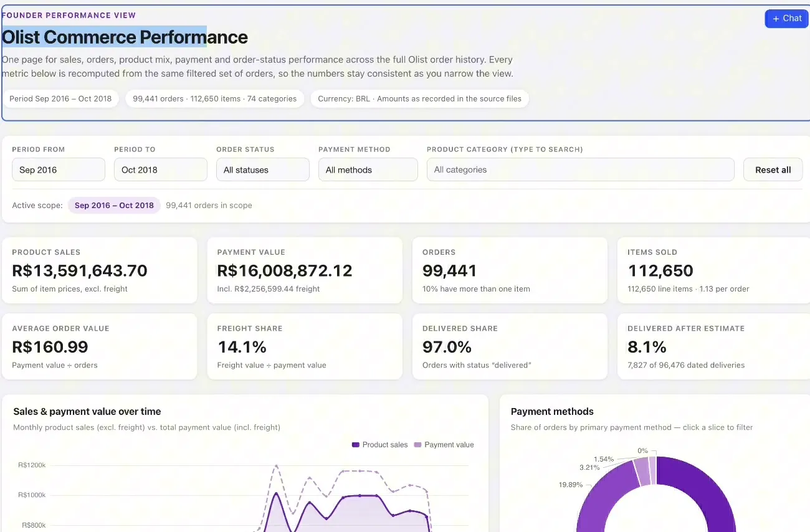Click the Average Order Value R$160.99
The height and width of the screenshot is (532, 810).
pyautogui.click(x=50, y=347)
